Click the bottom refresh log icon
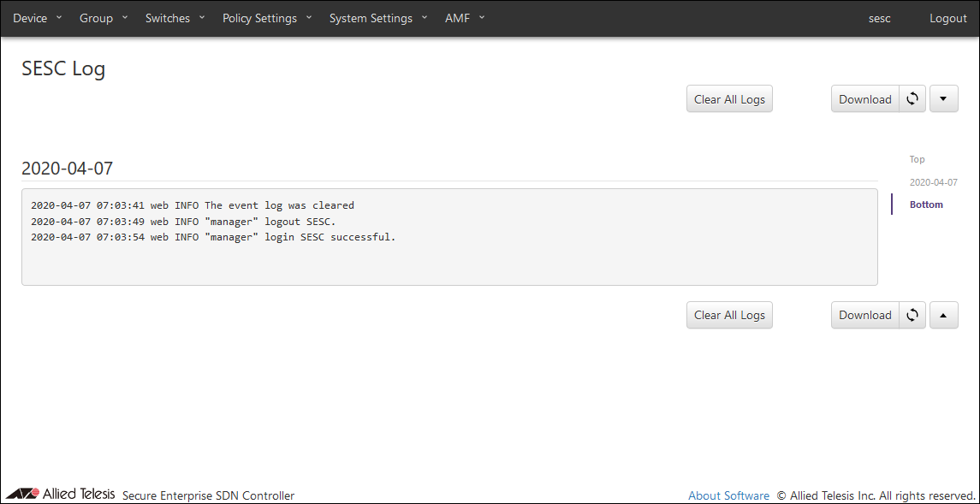This screenshot has width=980, height=504. (x=912, y=315)
